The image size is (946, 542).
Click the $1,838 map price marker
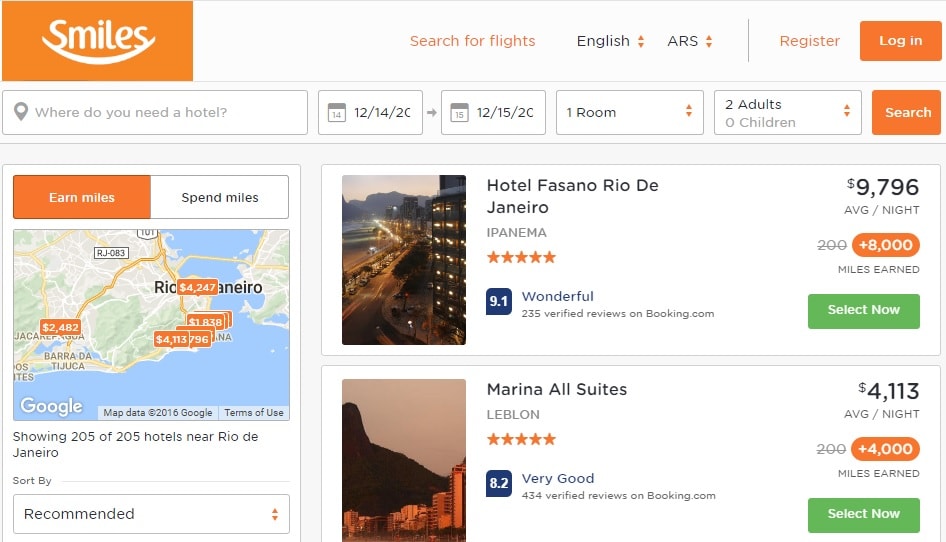(206, 321)
